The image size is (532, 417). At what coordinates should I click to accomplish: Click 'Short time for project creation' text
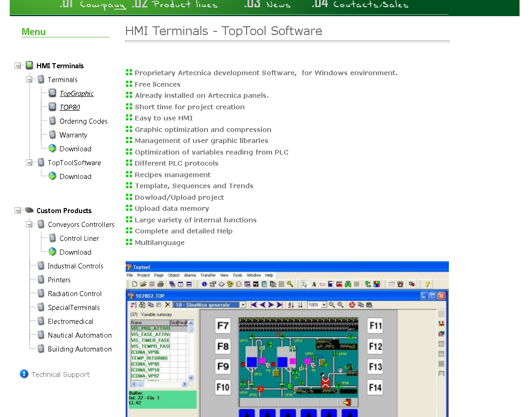pyautogui.click(x=190, y=107)
